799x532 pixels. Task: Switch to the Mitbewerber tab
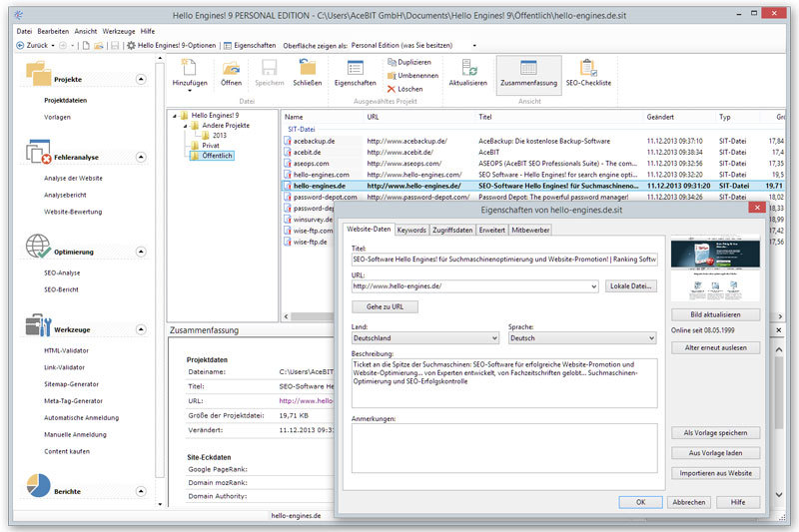point(530,231)
